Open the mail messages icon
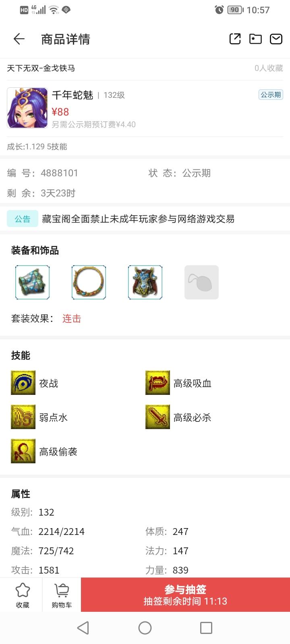The height and width of the screenshot is (644, 290). coord(276,39)
